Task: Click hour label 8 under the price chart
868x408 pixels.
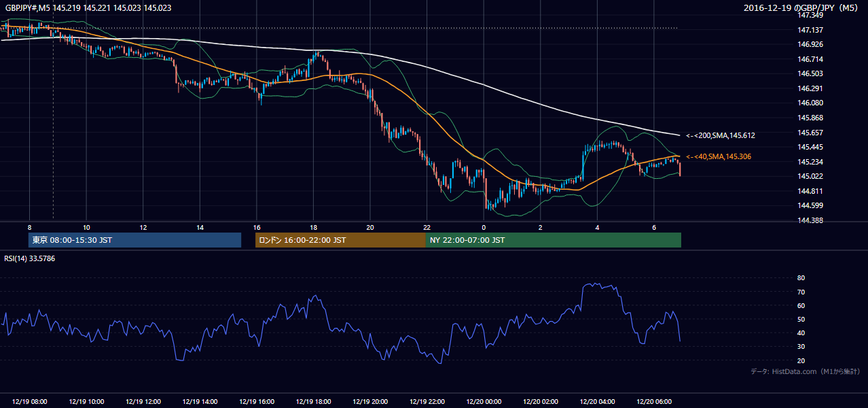Action: tap(29, 227)
